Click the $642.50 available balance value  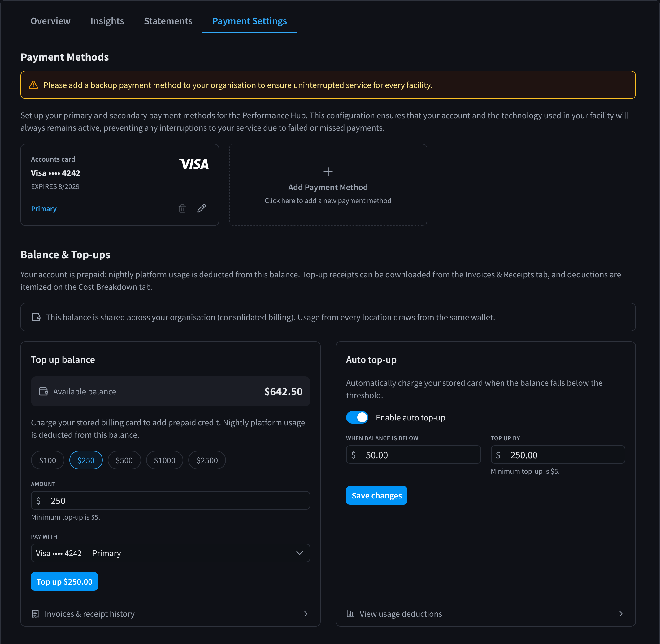[283, 391]
